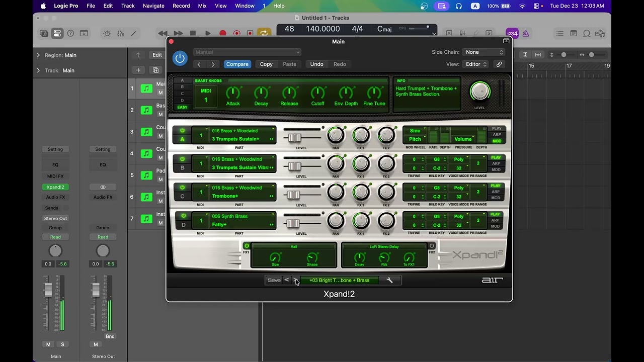Click the duplicate track icon
Image resolution: width=644 pixels, height=362 pixels.
click(155, 70)
